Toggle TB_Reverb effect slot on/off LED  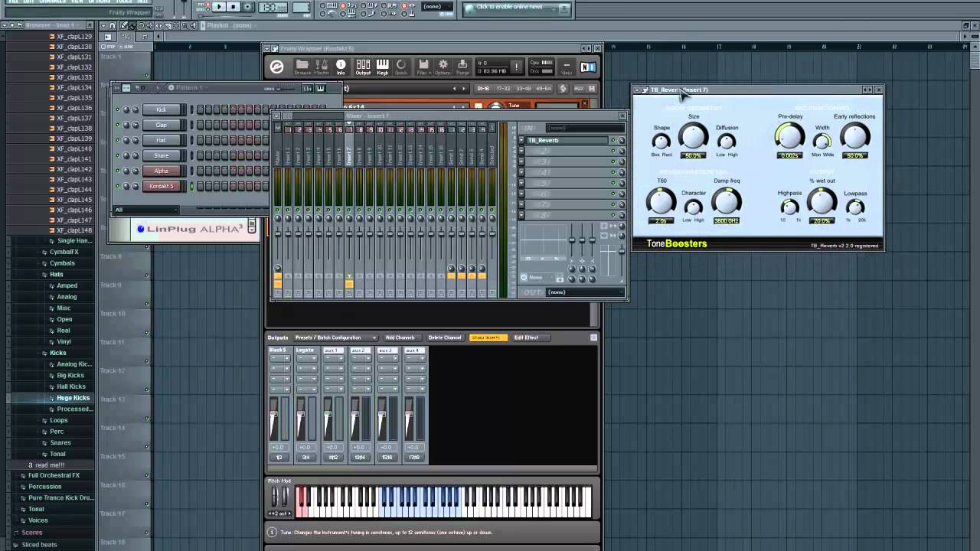click(613, 140)
